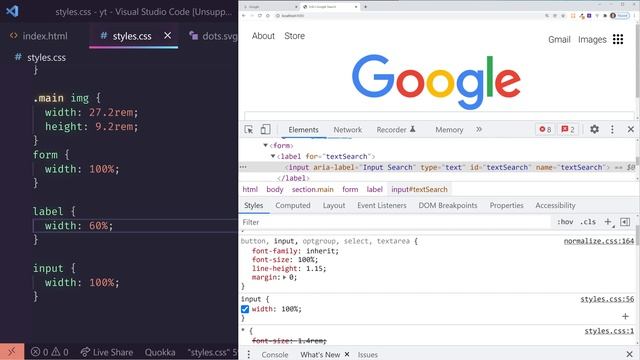The height and width of the screenshot is (360, 640).
Task: Toggle the device toolbar in DevTools
Action: (265, 129)
